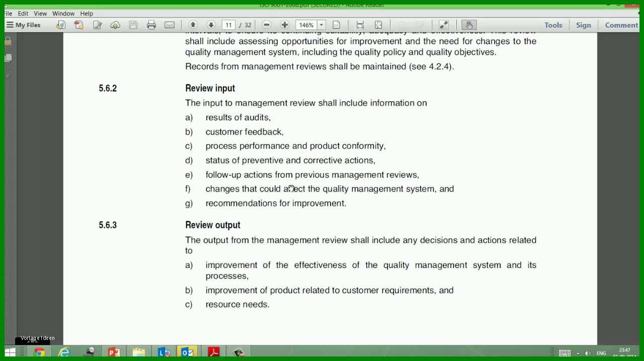Click the 146% zoom value field
644x361 pixels.
coord(306,25)
